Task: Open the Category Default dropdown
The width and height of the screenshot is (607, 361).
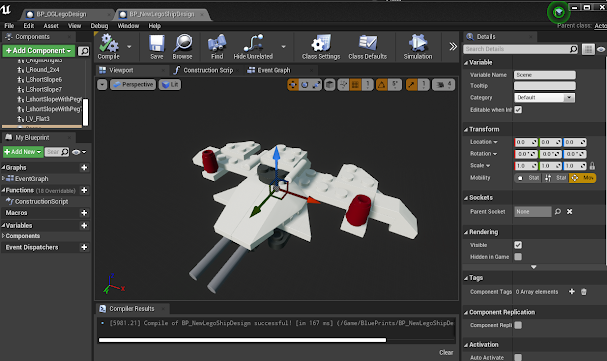Action: [x=544, y=98]
